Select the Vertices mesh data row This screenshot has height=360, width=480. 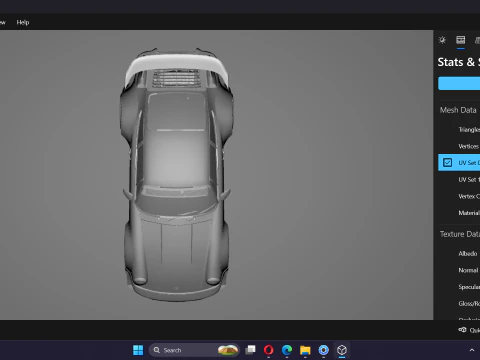click(459, 146)
